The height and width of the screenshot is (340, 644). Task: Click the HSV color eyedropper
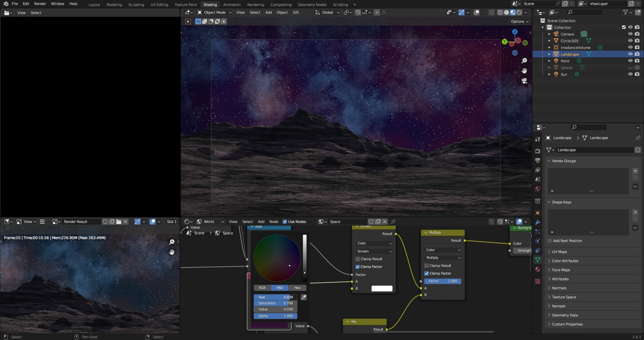[303, 297]
